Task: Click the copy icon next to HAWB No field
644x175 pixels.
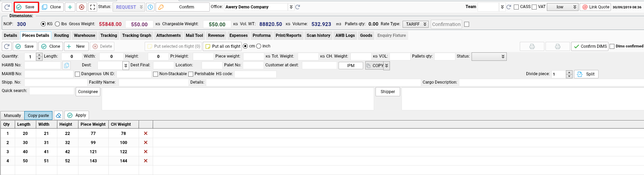Action: (66, 65)
